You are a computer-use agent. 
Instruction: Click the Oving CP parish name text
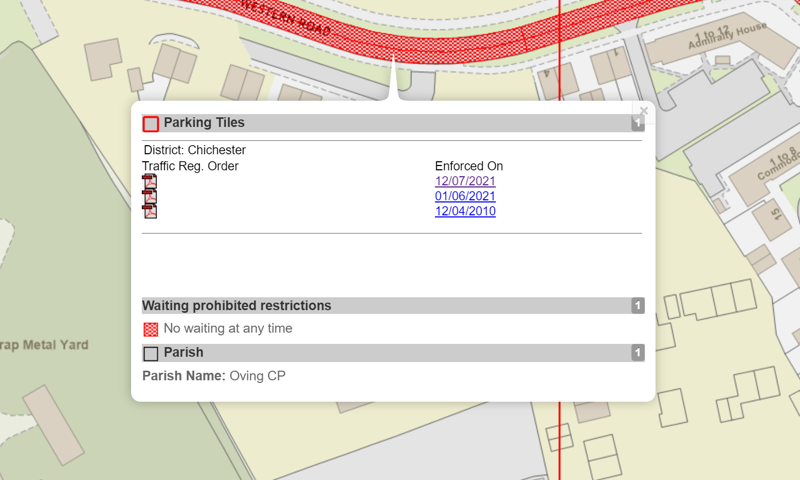pos(257,376)
